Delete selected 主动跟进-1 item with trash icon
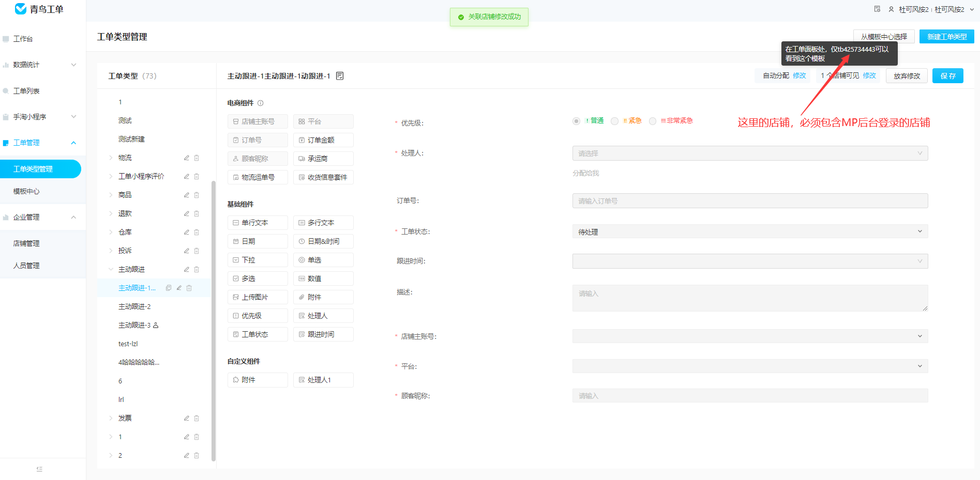 [x=189, y=288]
